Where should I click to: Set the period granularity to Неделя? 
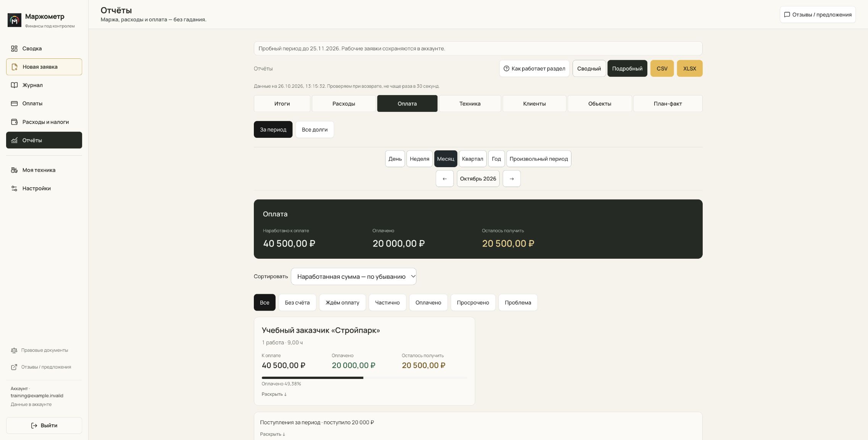(x=419, y=159)
